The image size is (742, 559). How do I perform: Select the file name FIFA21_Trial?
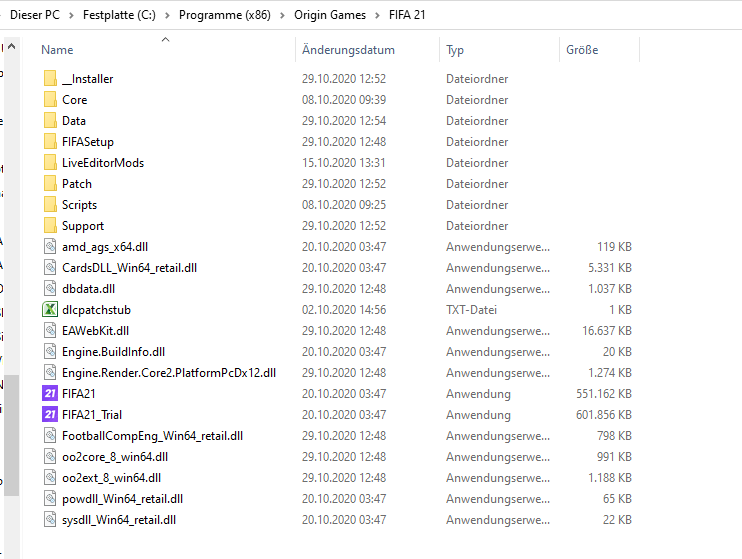92,415
